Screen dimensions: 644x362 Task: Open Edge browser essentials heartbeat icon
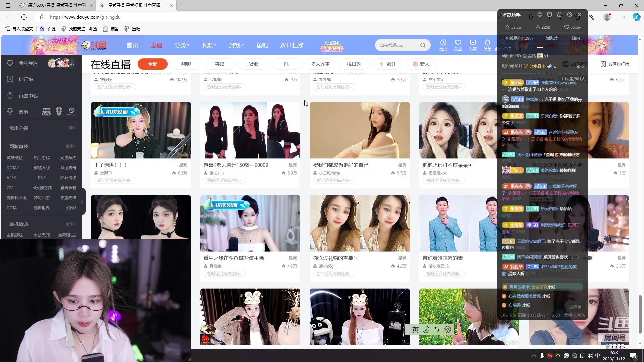pyautogui.click(x=592, y=17)
